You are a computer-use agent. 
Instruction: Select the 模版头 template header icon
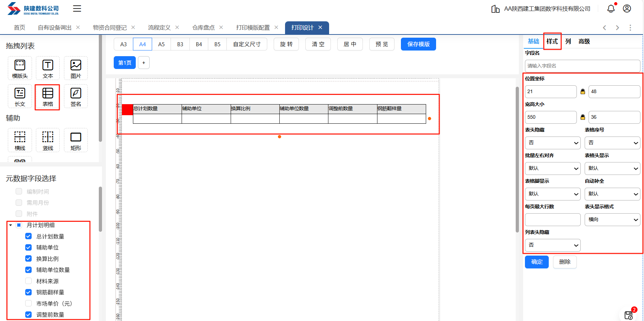[x=20, y=68]
